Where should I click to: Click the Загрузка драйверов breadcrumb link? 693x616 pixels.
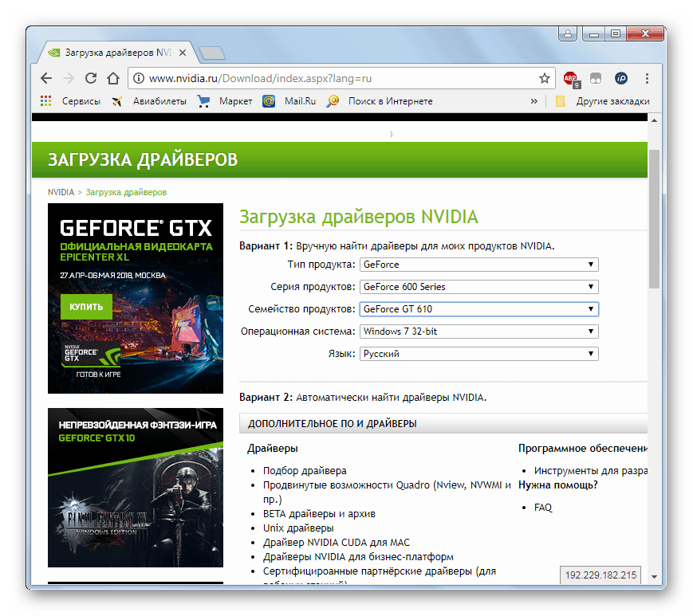[x=126, y=192]
